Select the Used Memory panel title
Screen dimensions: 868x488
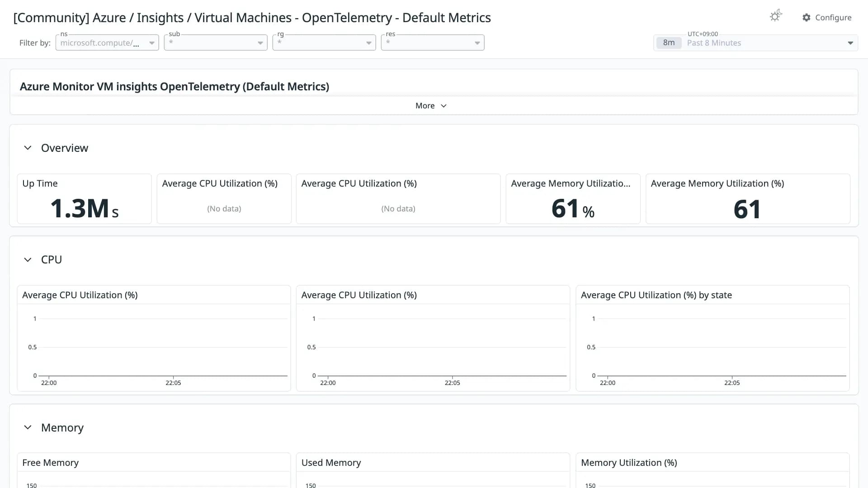(x=331, y=463)
